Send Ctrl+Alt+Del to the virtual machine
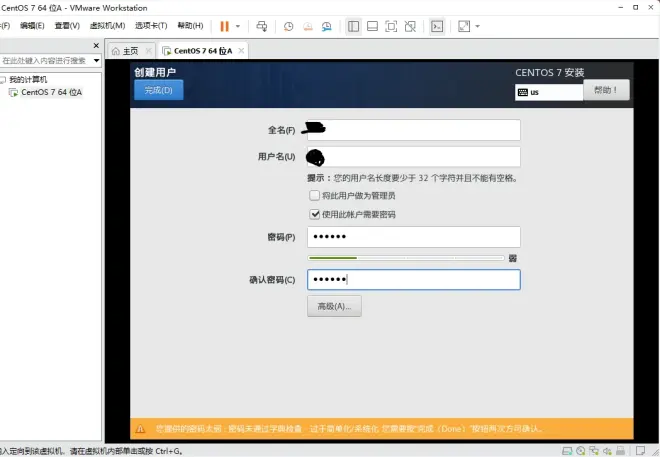Image resolution: width=660 pixels, height=457 pixels. pos(262,26)
